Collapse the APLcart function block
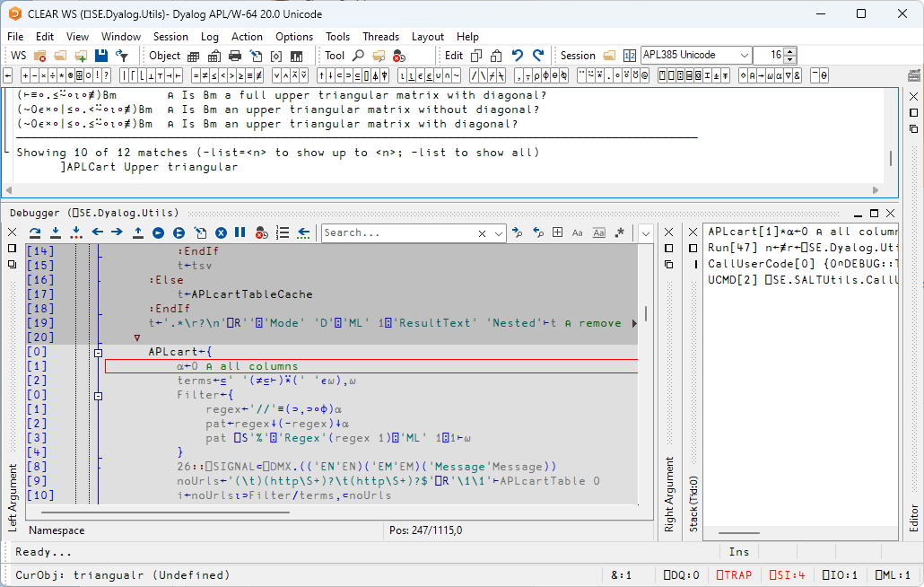 click(98, 352)
